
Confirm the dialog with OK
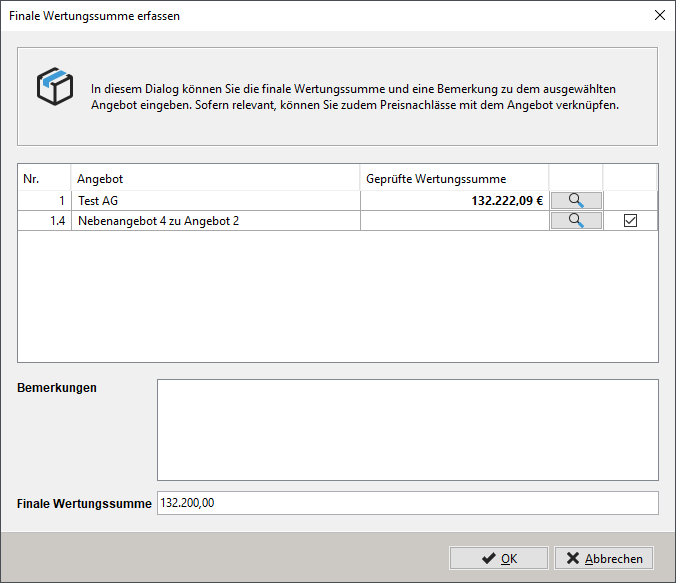click(x=499, y=558)
